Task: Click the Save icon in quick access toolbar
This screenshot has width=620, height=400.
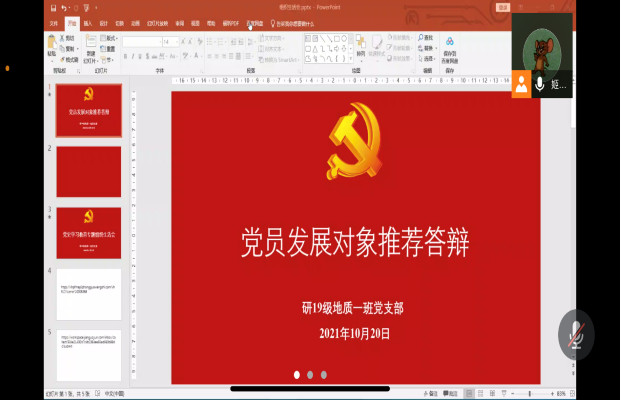Action: pyautogui.click(x=51, y=7)
